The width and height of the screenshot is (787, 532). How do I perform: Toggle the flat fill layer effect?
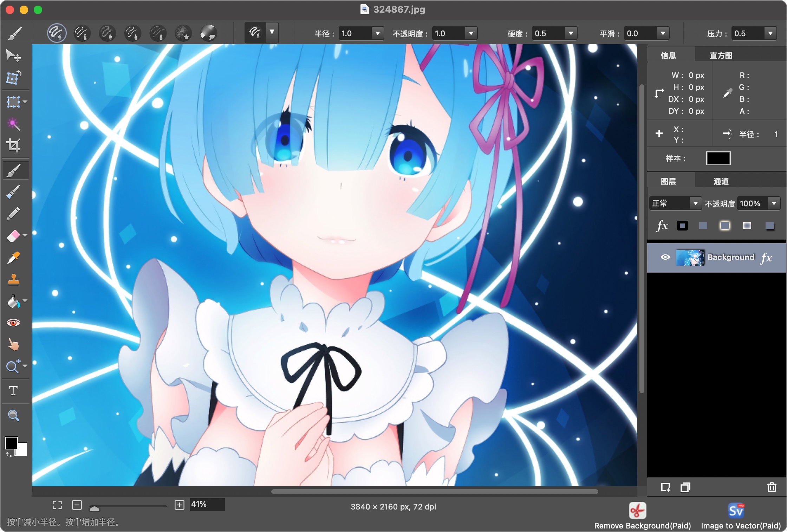(703, 226)
